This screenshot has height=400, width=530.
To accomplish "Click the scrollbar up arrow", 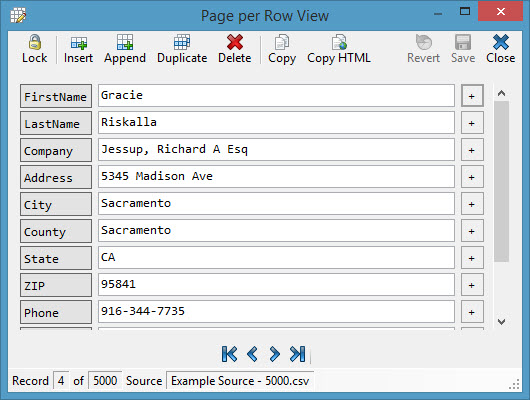I will pos(501,93).
